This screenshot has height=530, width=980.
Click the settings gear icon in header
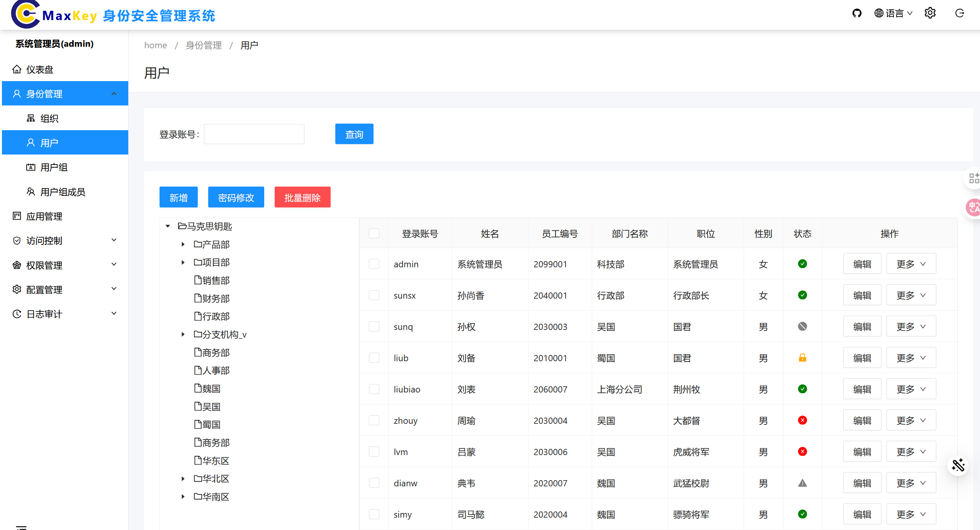pyautogui.click(x=930, y=14)
